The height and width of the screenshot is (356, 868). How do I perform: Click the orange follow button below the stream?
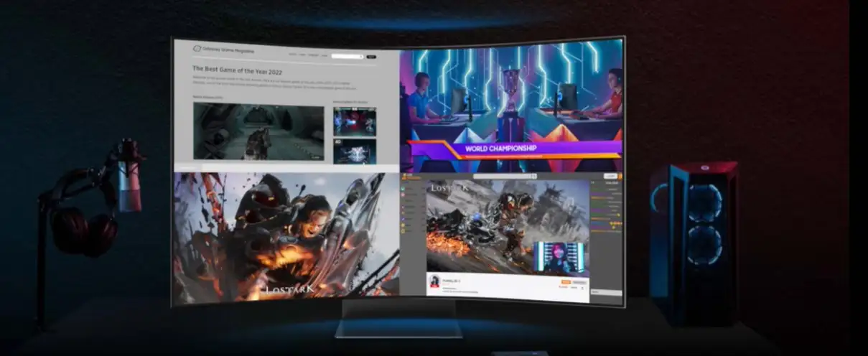pos(566,282)
